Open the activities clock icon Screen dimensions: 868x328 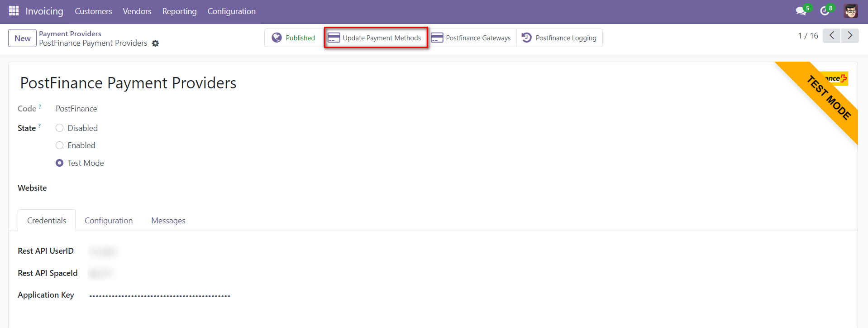pyautogui.click(x=825, y=11)
